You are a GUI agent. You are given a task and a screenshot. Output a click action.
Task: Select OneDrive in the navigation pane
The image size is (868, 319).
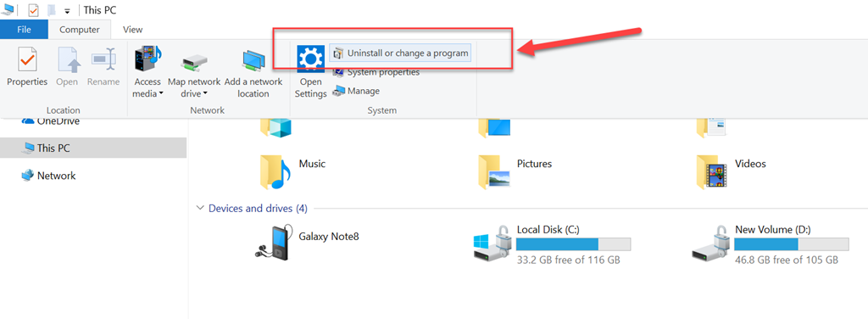[x=51, y=121]
